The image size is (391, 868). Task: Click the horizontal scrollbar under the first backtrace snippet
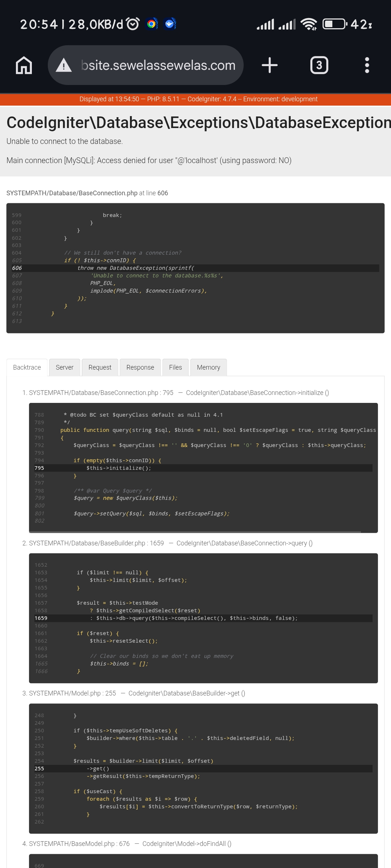(x=195, y=532)
